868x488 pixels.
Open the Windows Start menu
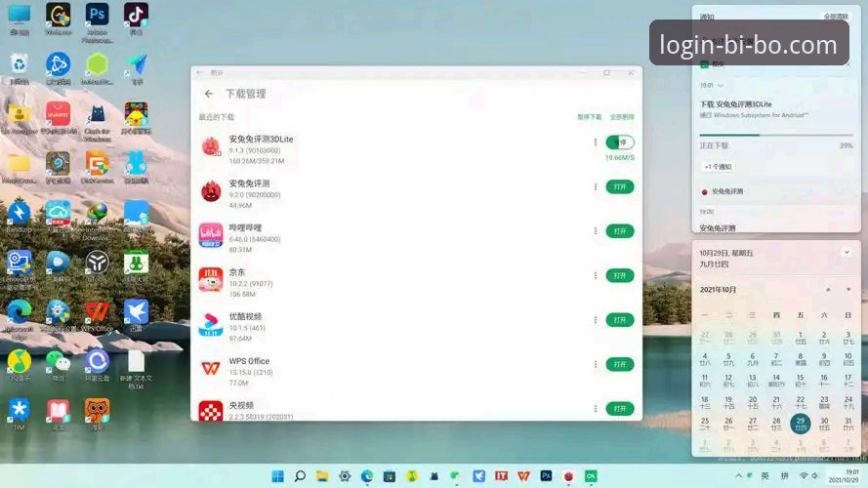[x=278, y=476]
